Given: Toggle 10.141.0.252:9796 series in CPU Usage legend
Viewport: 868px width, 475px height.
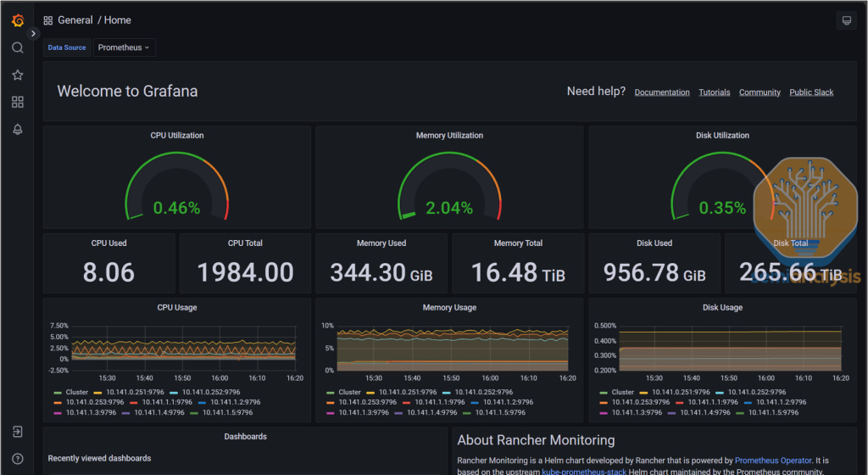Looking at the screenshot, I should coord(211,393).
